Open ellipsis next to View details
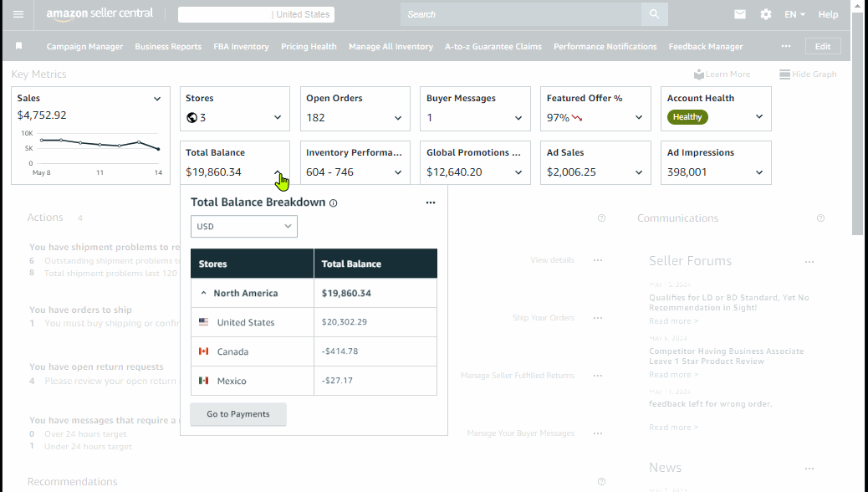The image size is (868, 492). point(598,260)
